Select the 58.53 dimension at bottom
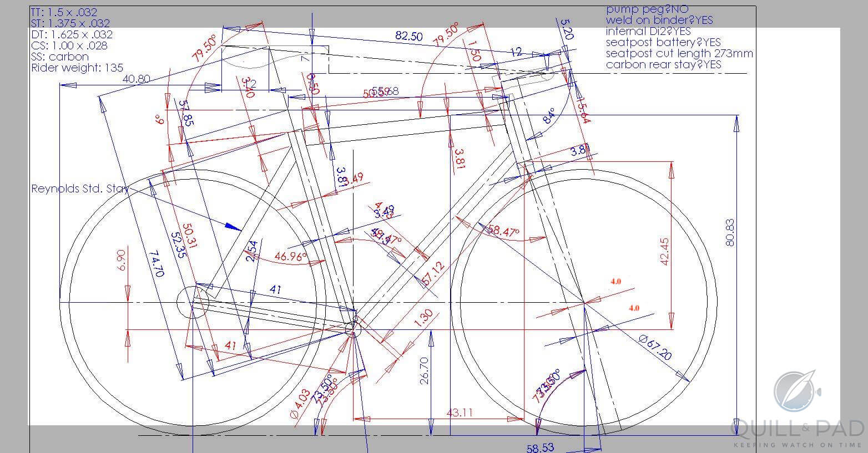 pos(540,447)
